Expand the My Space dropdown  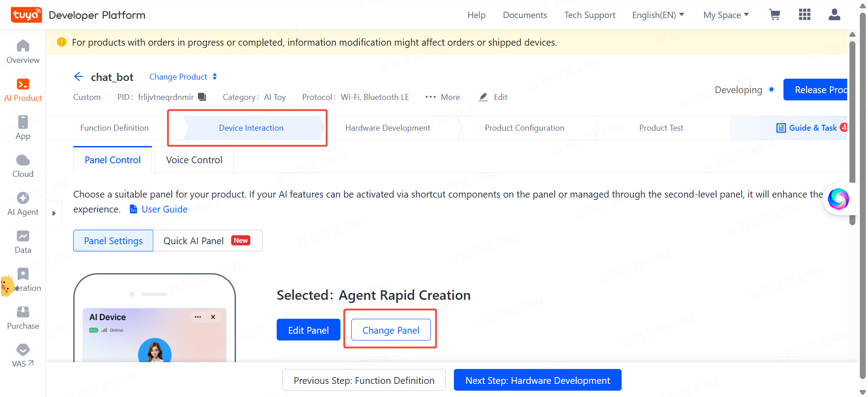click(x=726, y=15)
